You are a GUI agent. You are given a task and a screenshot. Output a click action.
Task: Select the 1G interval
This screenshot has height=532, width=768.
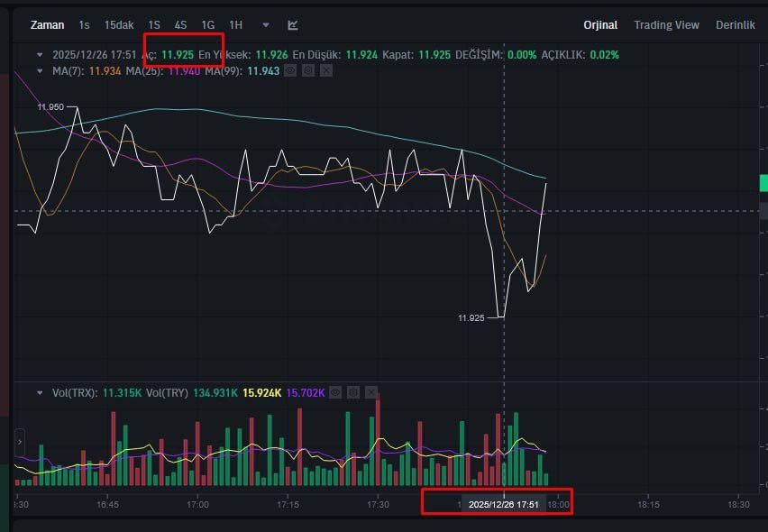point(207,25)
